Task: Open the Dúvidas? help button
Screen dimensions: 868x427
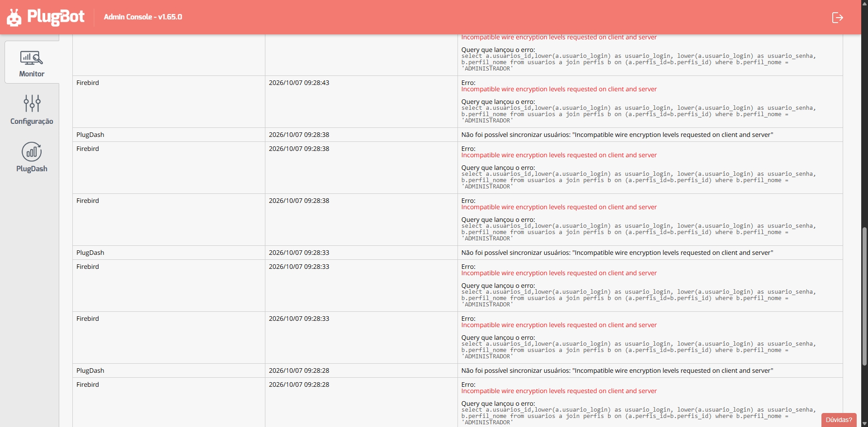Action: 839,420
